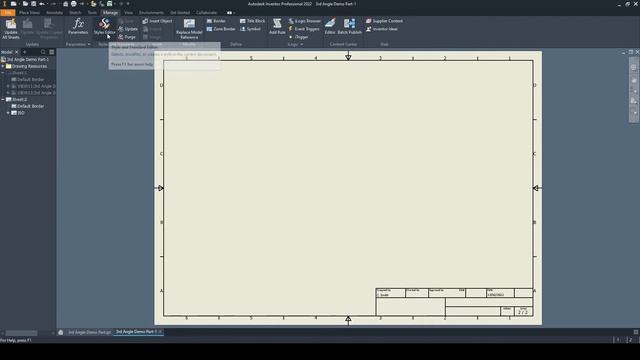
Task: Open Event Triggers
Action: pyautogui.click(x=304, y=29)
